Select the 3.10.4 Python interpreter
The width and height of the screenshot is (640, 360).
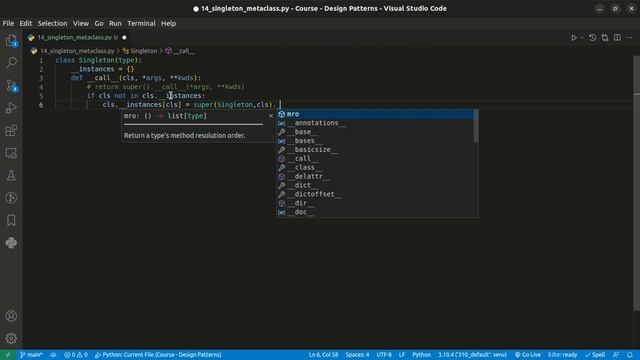pos(472,355)
